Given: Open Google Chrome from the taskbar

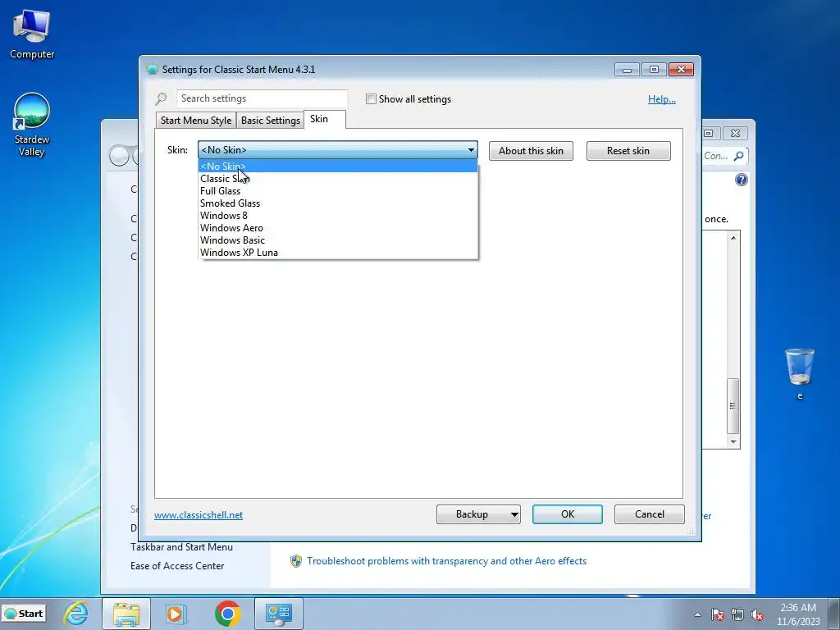Looking at the screenshot, I should (x=228, y=614).
